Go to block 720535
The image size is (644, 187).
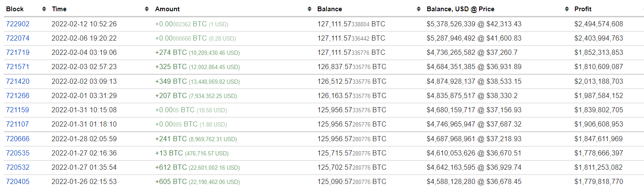pos(18,153)
